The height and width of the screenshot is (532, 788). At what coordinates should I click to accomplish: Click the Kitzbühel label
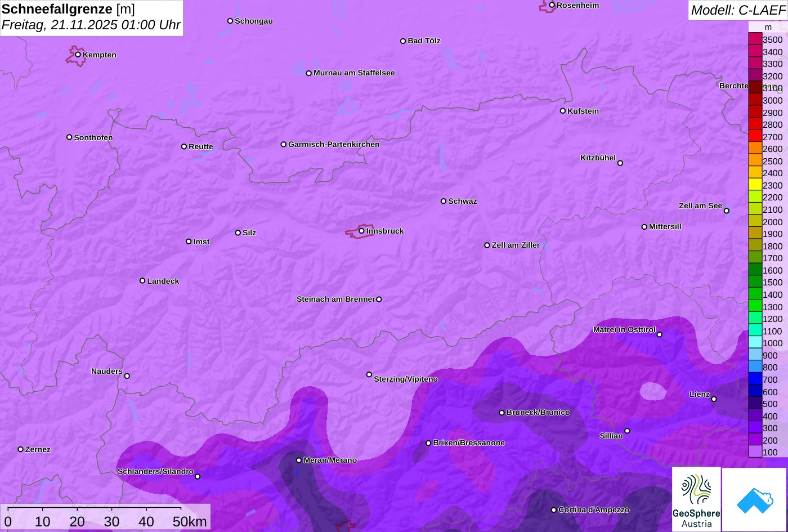pyautogui.click(x=598, y=158)
